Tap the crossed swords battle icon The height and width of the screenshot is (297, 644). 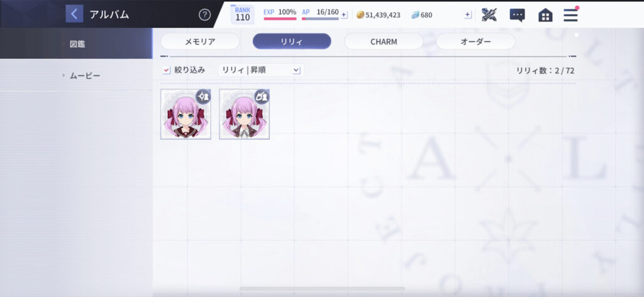tap(489, 15)
